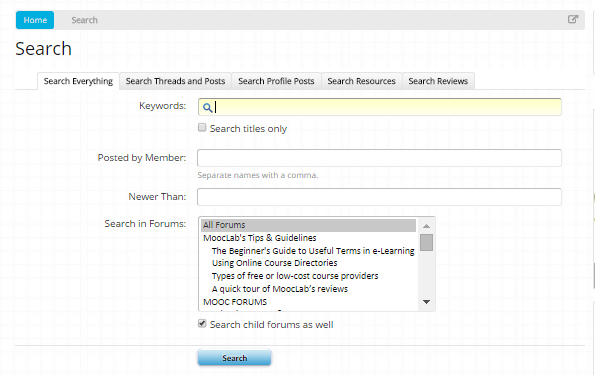Switch to Search Everything tab

[x=78, y=81]
